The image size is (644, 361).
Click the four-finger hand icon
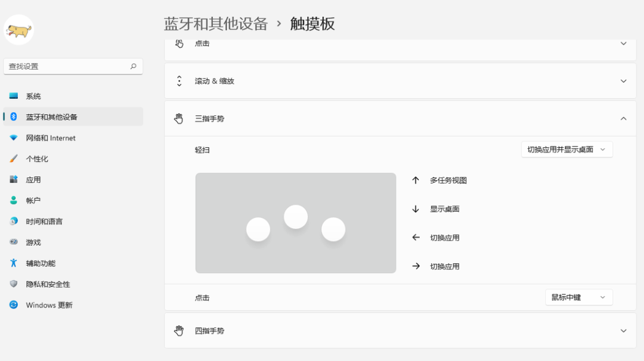click(x=179, y=331)
